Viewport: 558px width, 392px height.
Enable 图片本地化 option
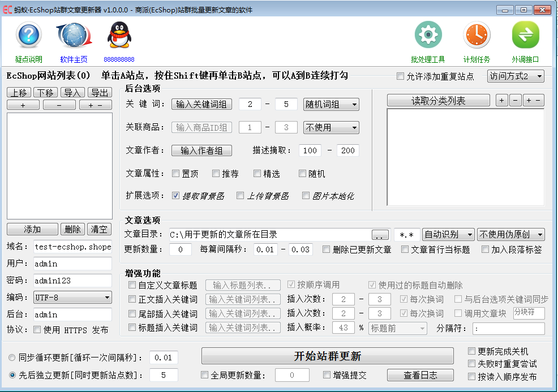coord(306,196)
